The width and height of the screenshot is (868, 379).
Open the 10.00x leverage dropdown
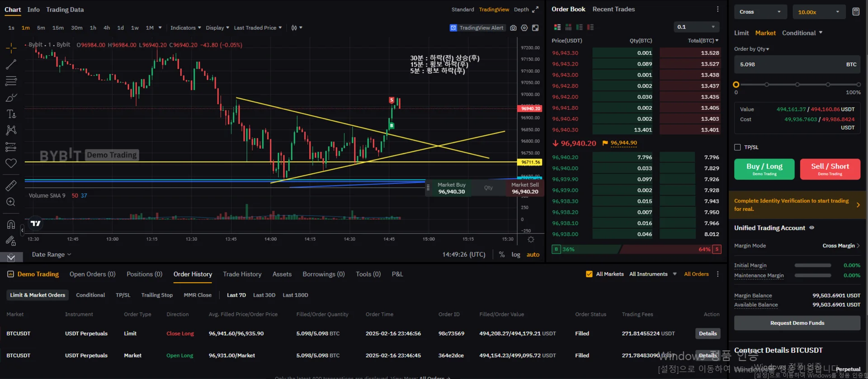tap(818, 12)
